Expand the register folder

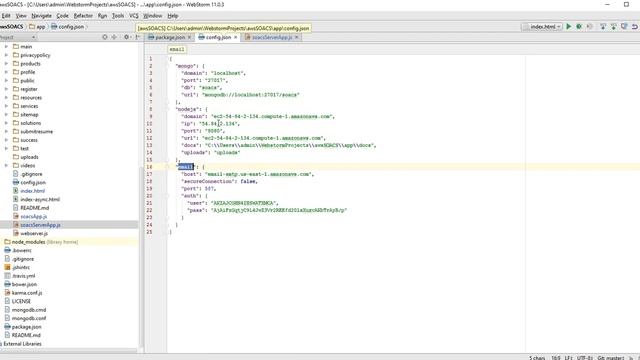pyautogui.click(x=6, y=89)
